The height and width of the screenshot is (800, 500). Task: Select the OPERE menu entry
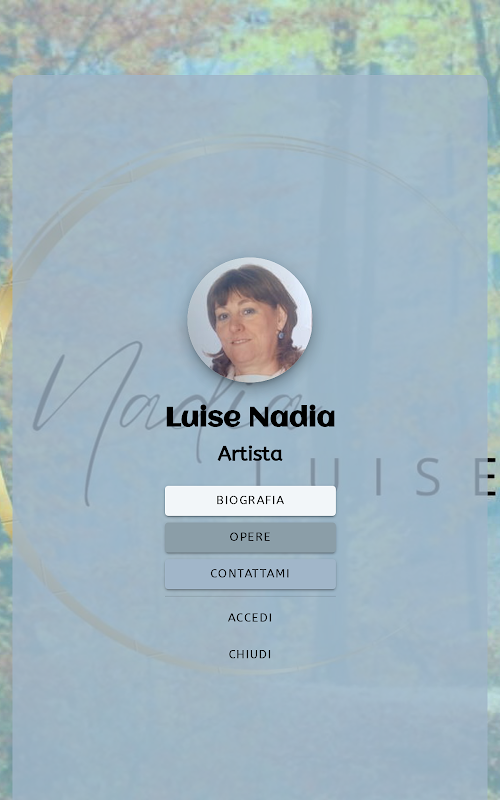click(250, 537)
